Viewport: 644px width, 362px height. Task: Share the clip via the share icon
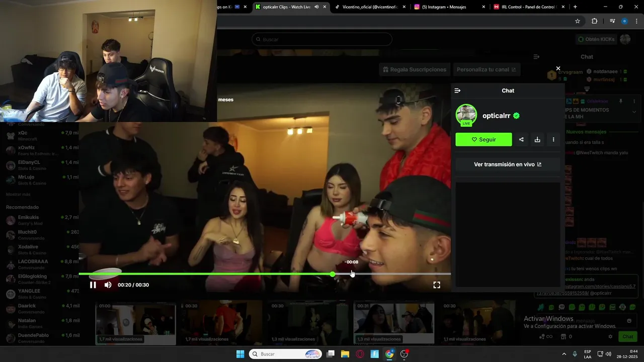521,140
